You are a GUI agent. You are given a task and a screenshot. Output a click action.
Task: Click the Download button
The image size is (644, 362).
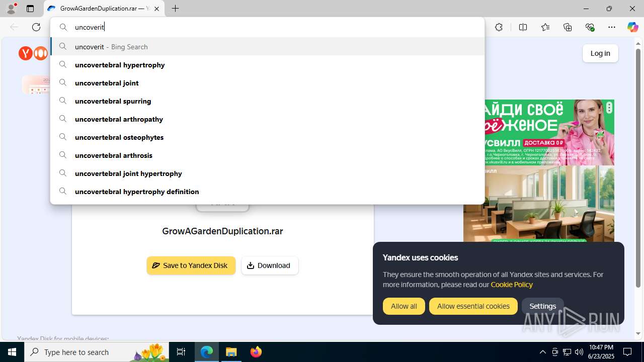[270, 265]
